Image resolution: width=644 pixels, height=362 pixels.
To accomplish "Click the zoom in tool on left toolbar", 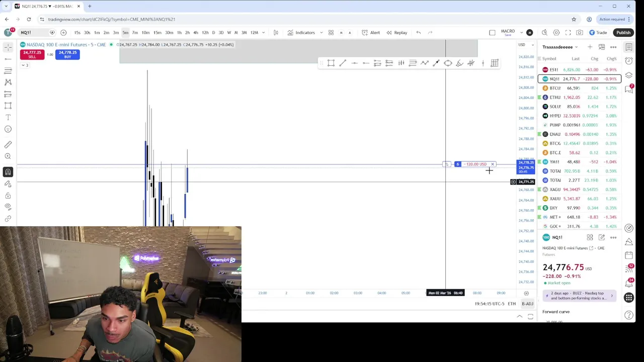I will pyautogui.click(x=8, y=156).
